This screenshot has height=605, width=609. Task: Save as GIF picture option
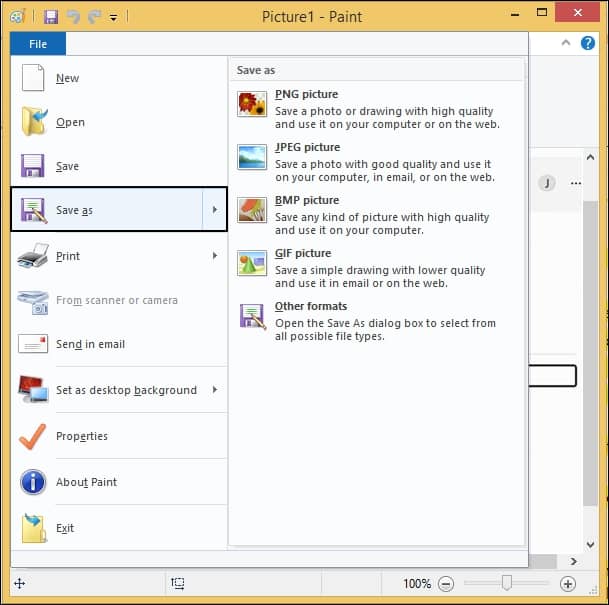(x=377, y=268)
